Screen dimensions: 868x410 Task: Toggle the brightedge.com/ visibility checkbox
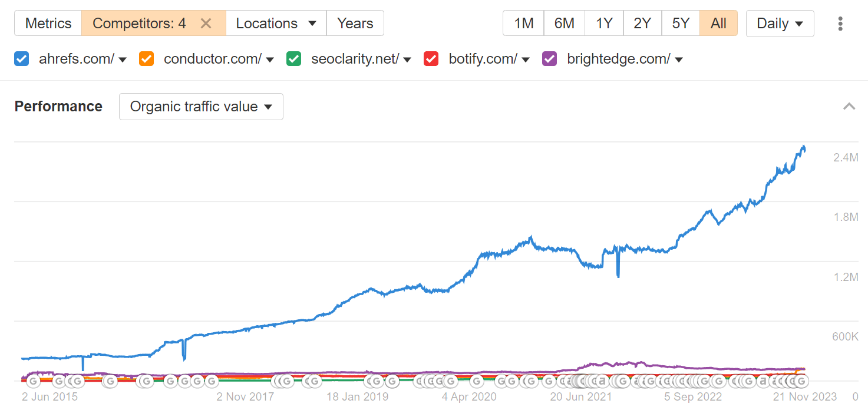point(549,59)
